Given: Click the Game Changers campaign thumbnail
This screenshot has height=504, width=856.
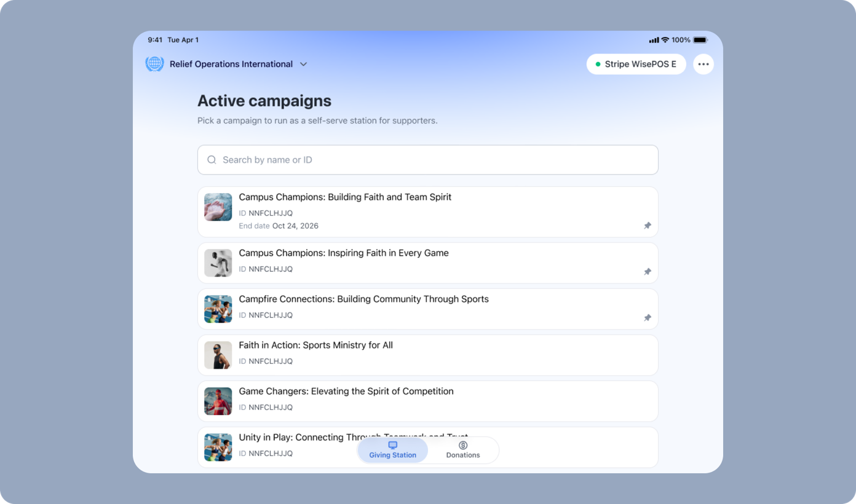Looking at the screenshot, I should pos(218,401).
